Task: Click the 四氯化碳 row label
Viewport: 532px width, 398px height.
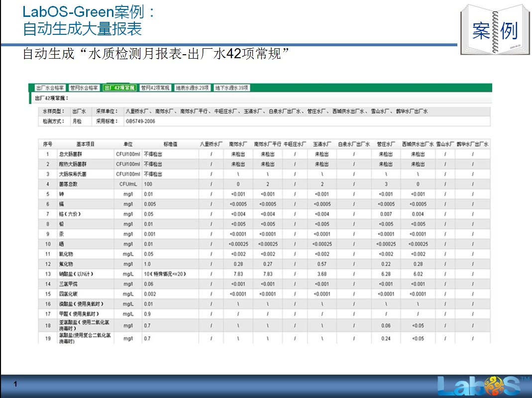Action: tap(68, 294)
